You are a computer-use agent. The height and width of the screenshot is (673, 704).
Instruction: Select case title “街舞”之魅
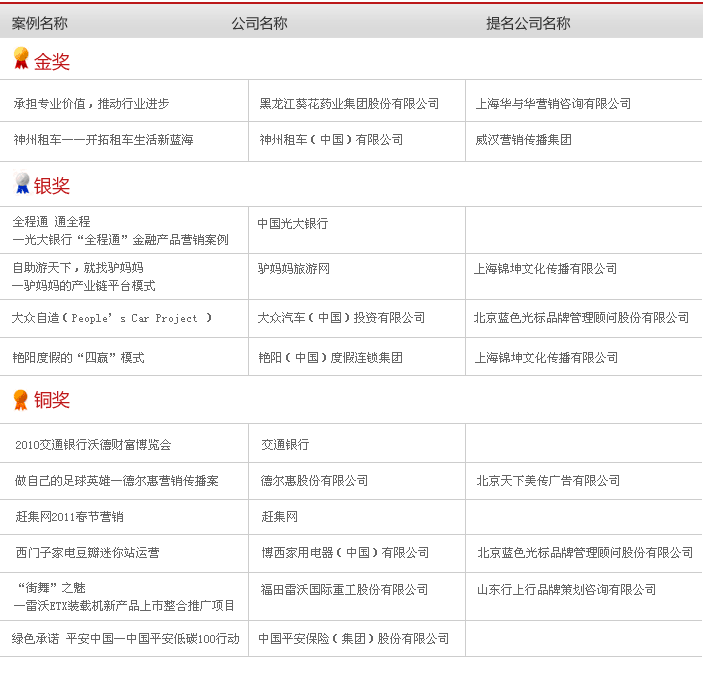pyautogui.click(x=51, y=588)
